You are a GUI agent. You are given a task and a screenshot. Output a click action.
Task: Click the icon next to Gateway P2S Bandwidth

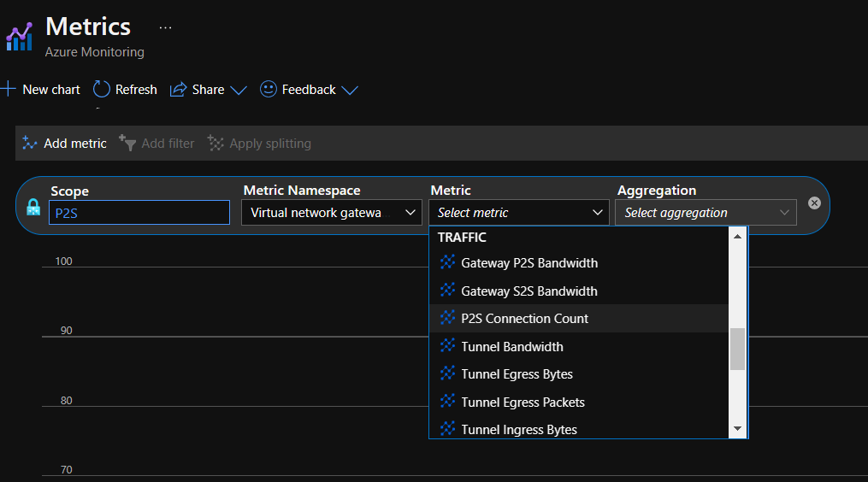click(x=447, y=262)
